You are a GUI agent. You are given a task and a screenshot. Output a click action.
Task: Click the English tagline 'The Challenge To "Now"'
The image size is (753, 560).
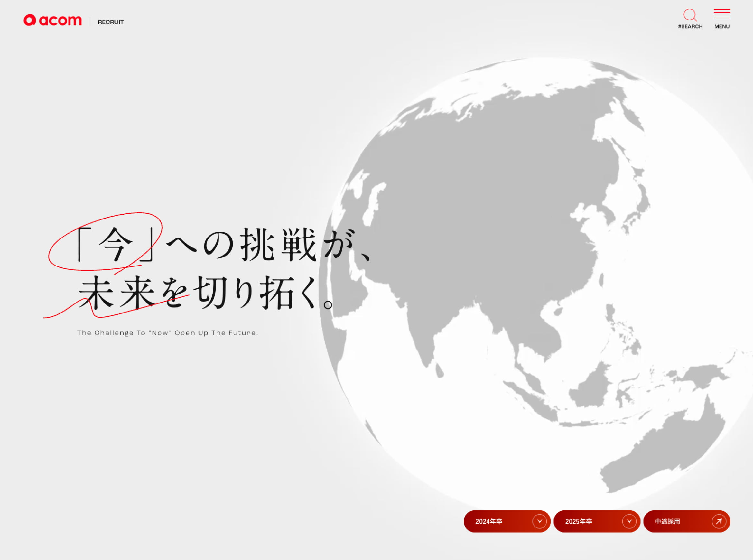click(x=124, y=333)
